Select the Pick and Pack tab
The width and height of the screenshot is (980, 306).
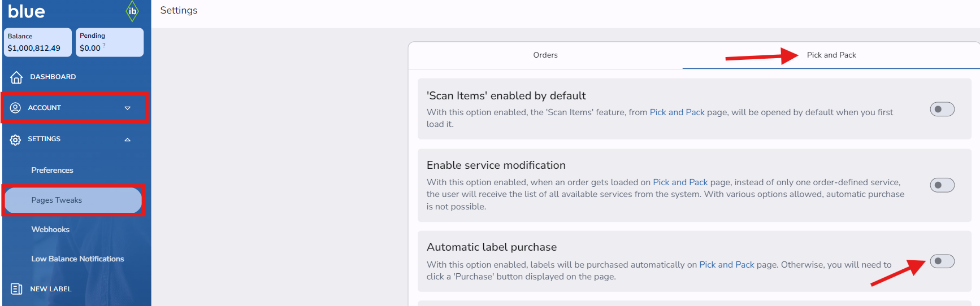coord(831,55)
